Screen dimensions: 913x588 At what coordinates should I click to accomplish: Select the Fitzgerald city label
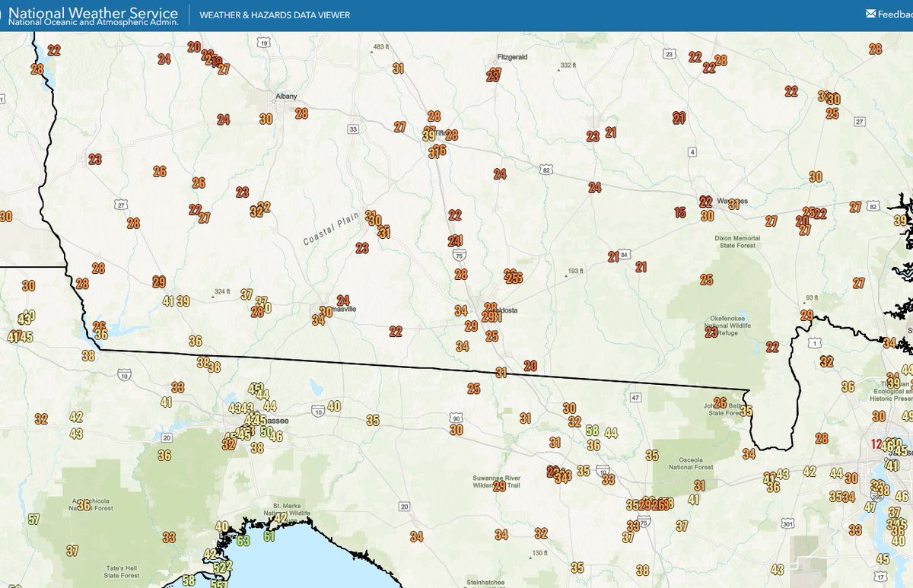click(511, 56)
